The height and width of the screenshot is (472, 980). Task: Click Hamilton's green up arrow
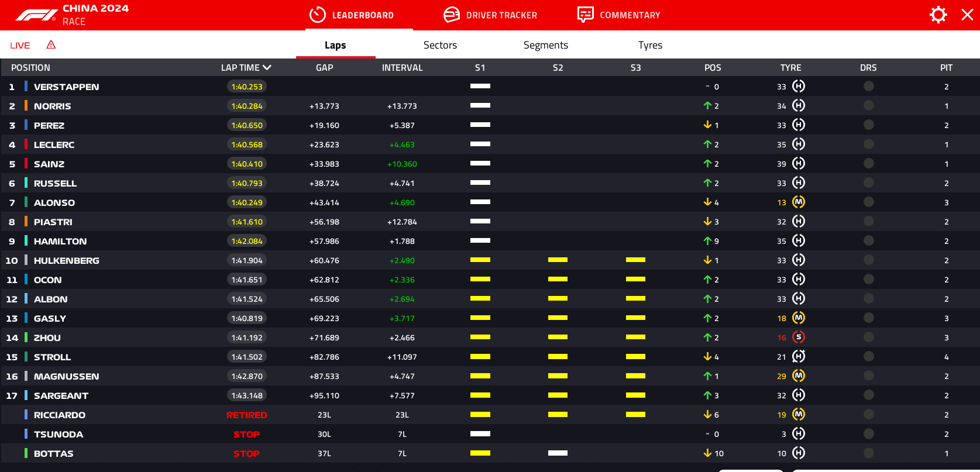point(707,241)
